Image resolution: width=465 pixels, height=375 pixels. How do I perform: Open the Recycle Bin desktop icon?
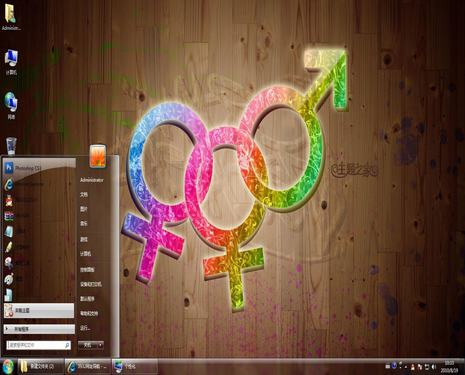pos(11,146)
